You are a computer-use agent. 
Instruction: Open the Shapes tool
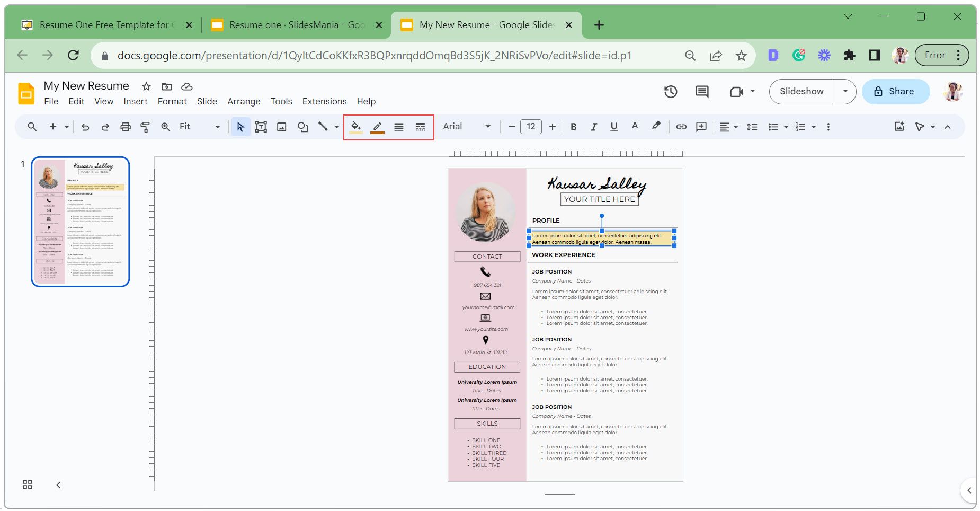[302, 127]
